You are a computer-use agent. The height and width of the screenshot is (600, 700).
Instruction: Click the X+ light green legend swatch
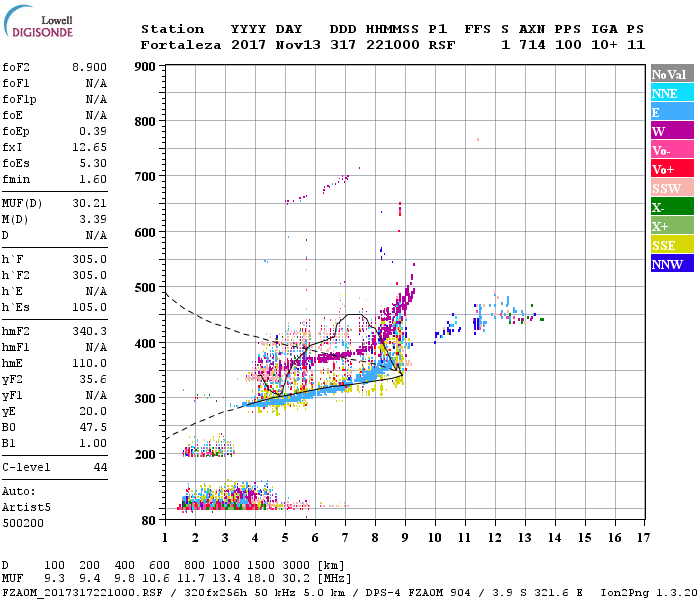[672, 226]
